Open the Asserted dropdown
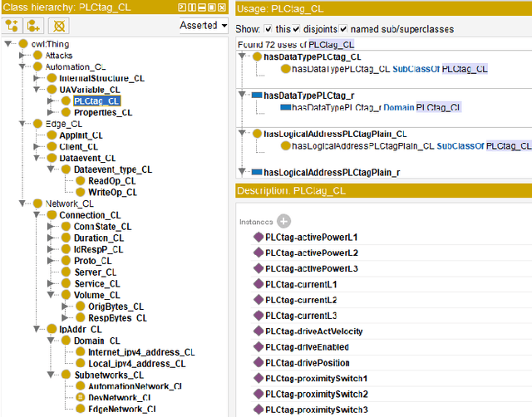Screen dimensions: 532x417 (x=203, y=26)
